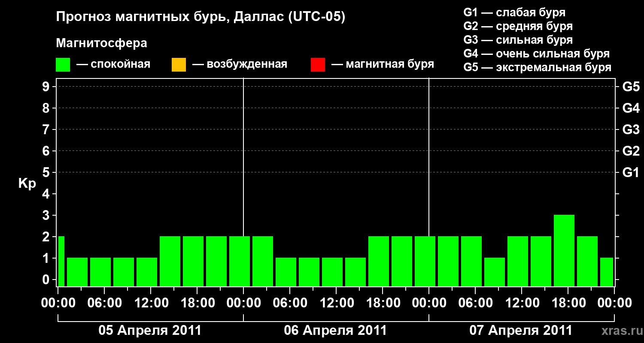Viewport: 644px width, 343px height.
Task: Click the green 'спокойная' legend swatch
Action: pos(63,65)
